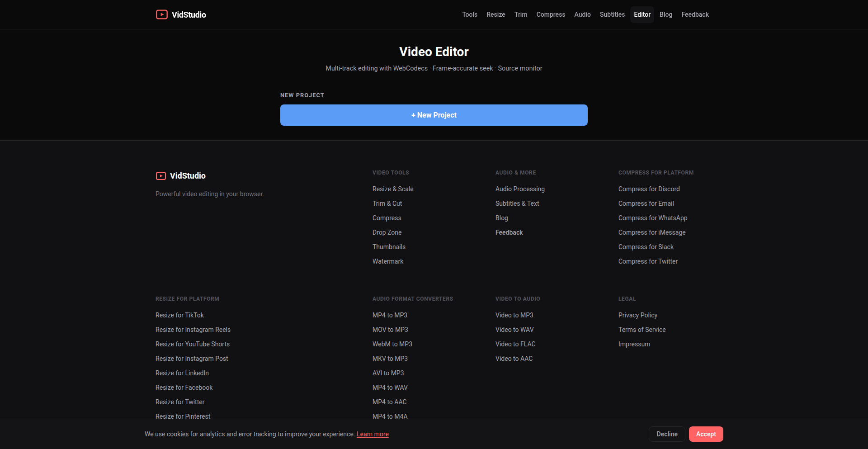
Task: Create a project with + New Project
Action: (434, 115)
